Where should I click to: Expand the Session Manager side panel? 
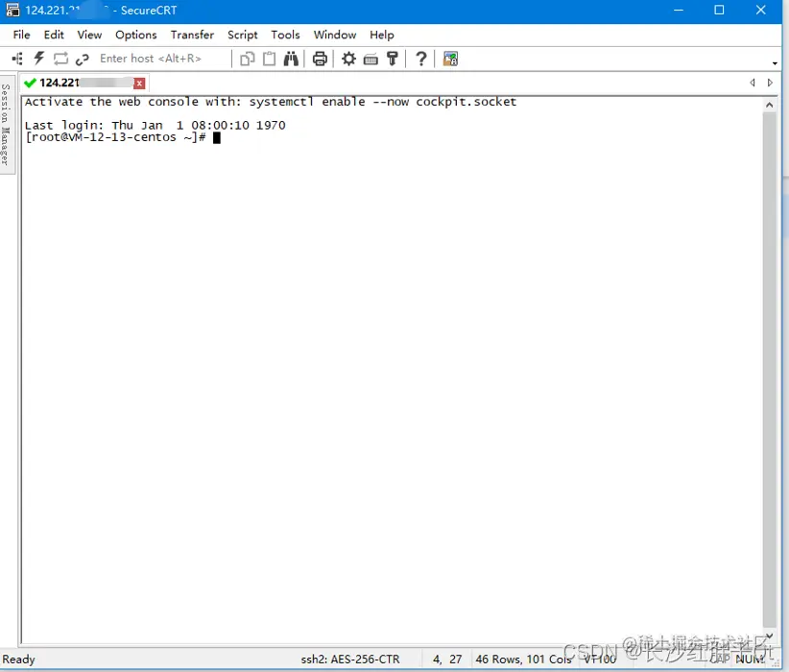(x=6, y=125)
